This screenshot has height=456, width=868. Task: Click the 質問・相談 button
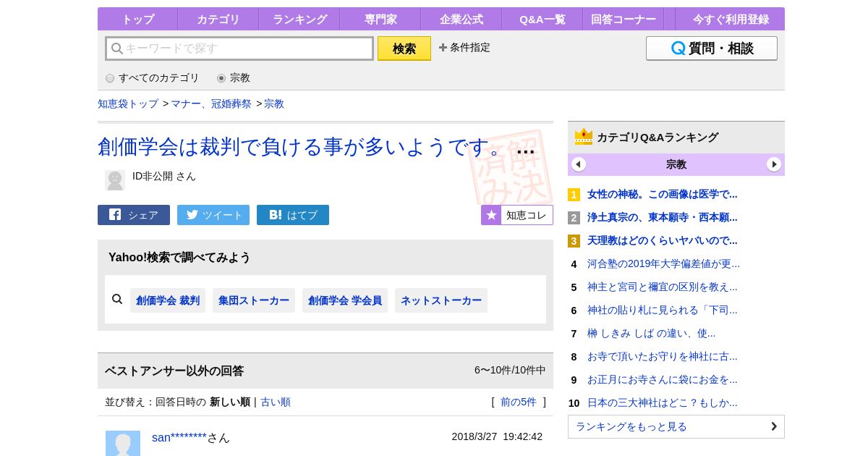[x=712, y=48]
